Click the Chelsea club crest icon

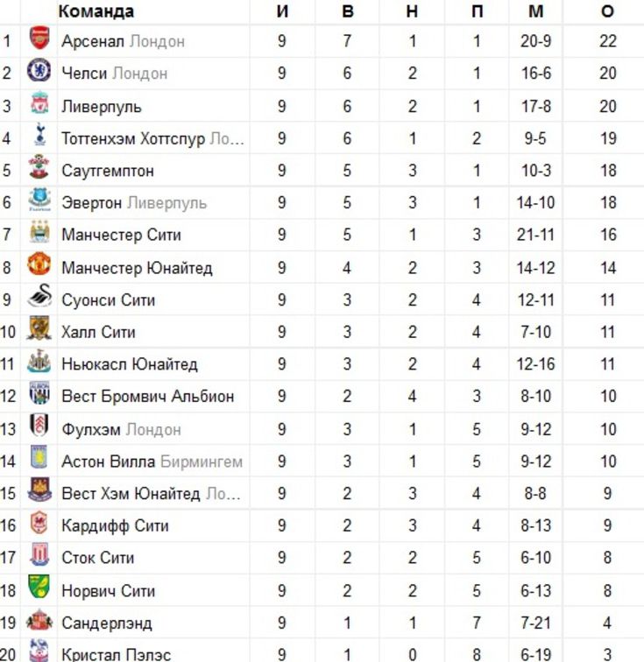[39, 70]
